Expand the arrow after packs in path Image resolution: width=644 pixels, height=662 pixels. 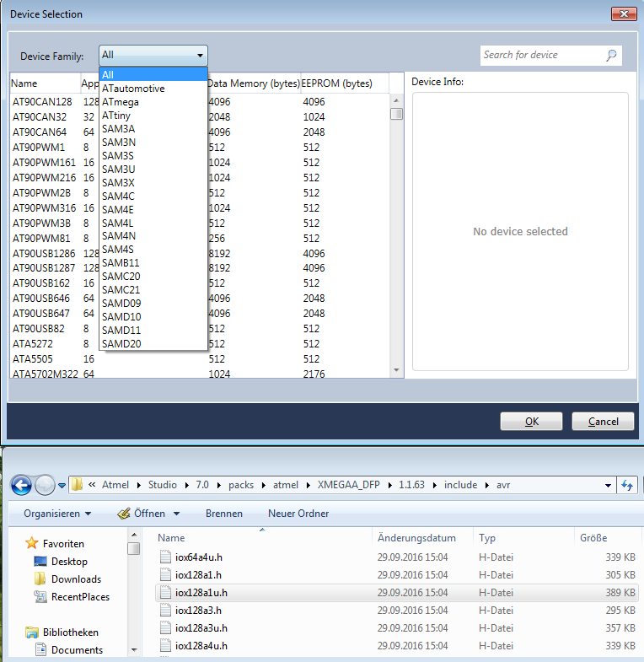tap(263, 485)
